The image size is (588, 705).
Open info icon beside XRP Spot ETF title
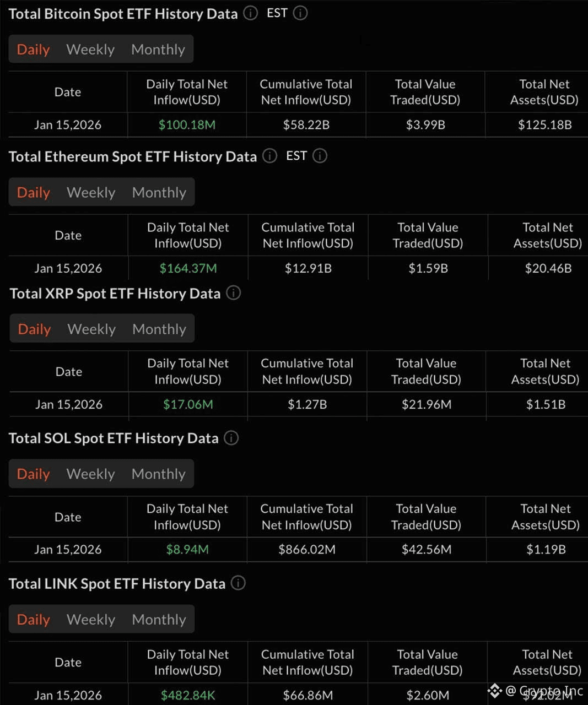pos(234,293)
